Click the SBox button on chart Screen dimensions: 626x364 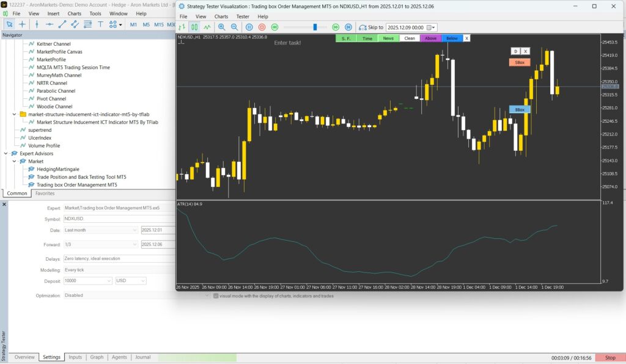(519, 62)
